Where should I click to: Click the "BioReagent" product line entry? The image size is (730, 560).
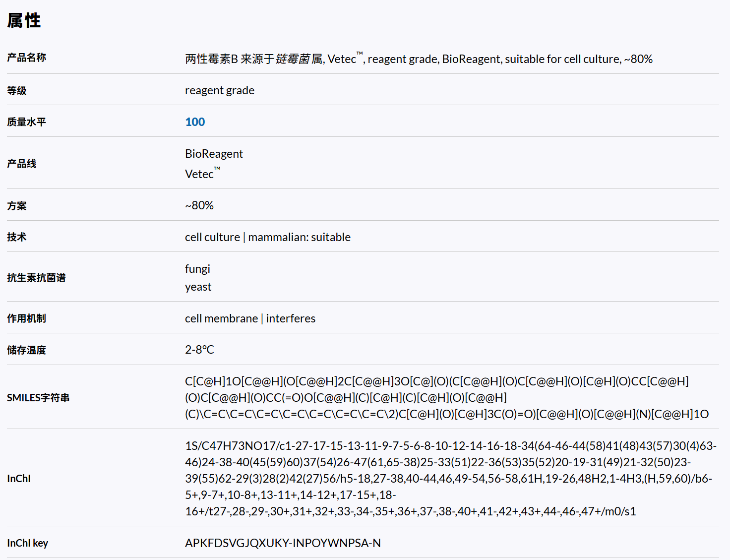(214, 154)
